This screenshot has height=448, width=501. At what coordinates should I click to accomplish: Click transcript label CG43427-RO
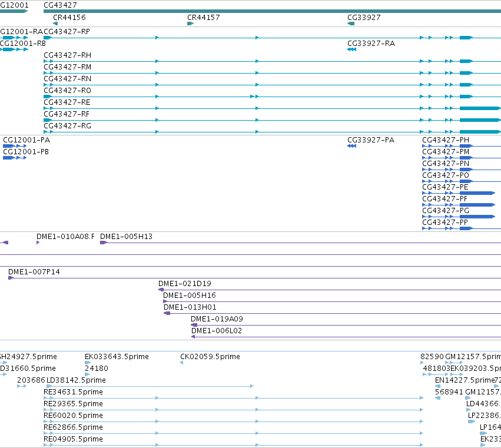[x=68, y=91]
